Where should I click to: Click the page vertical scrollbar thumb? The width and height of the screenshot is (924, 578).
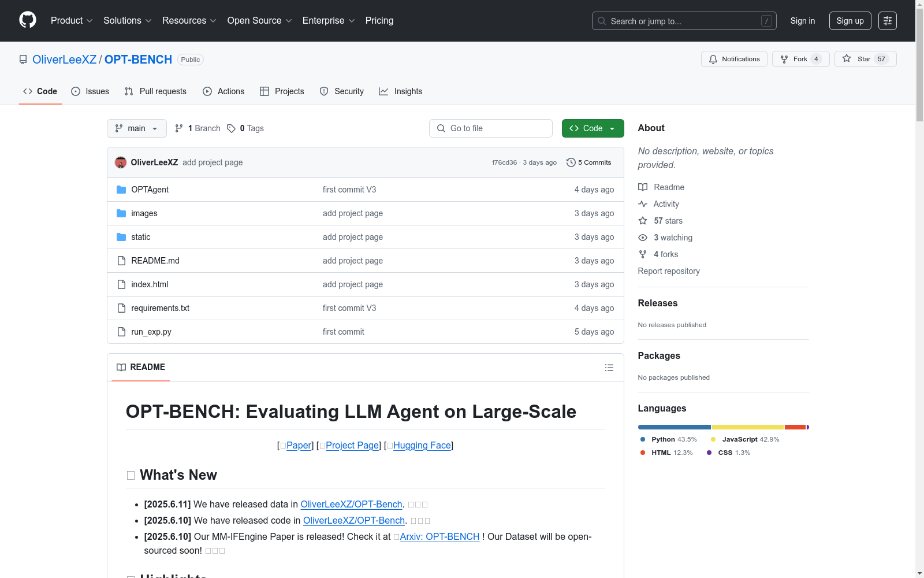point(919,65)
